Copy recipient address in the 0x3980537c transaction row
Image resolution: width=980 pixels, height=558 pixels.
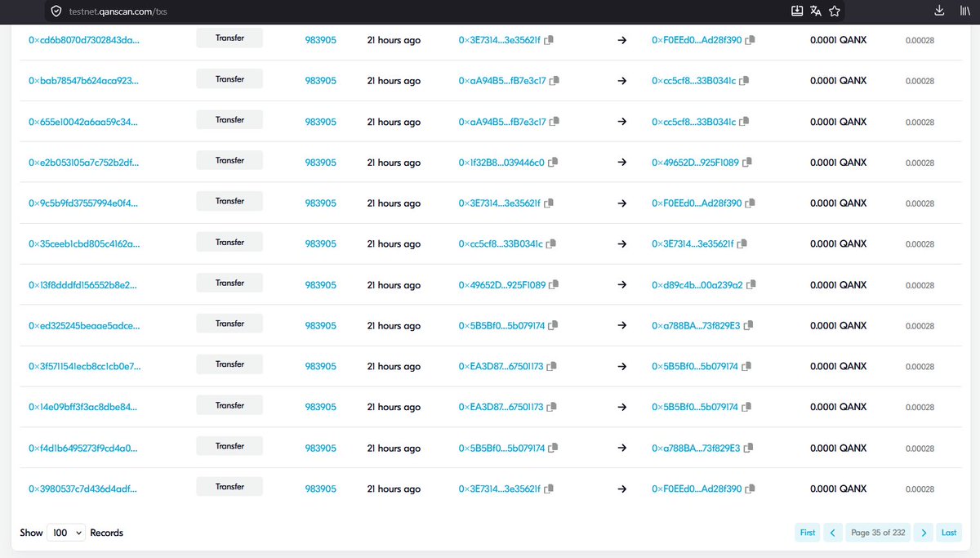(x=750, y=489)
